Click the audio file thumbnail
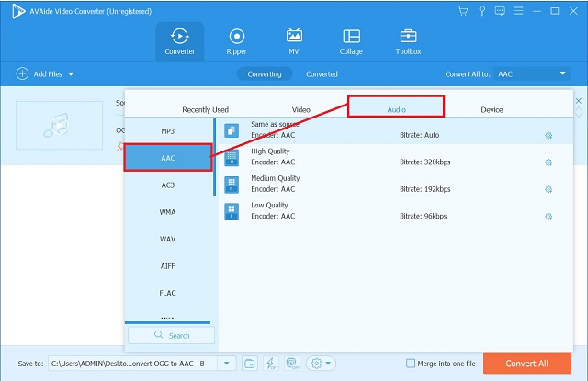588x381 pixels. pos(59,125)
